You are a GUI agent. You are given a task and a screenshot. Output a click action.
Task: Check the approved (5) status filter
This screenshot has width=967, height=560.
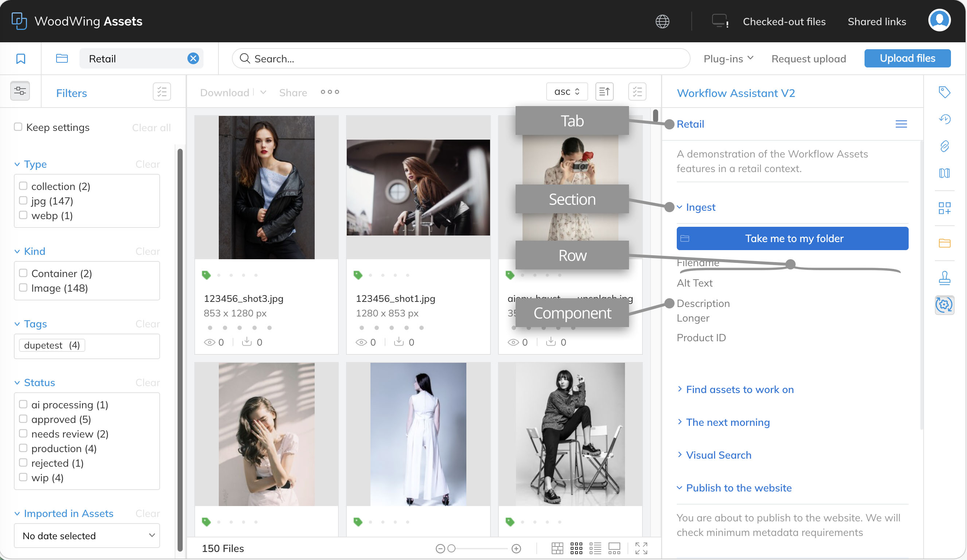click(x=23, y=419)
